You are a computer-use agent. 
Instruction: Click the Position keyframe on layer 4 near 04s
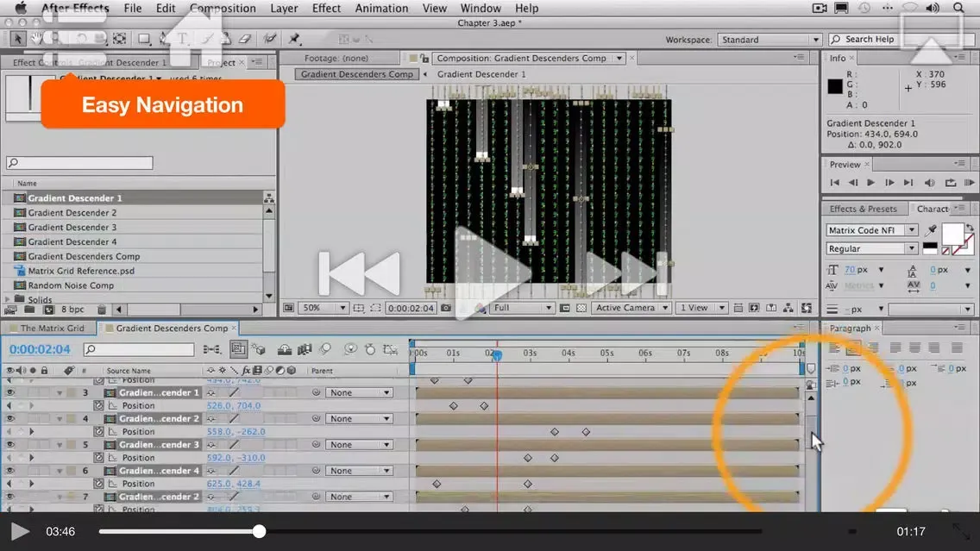tap(555, 432)
